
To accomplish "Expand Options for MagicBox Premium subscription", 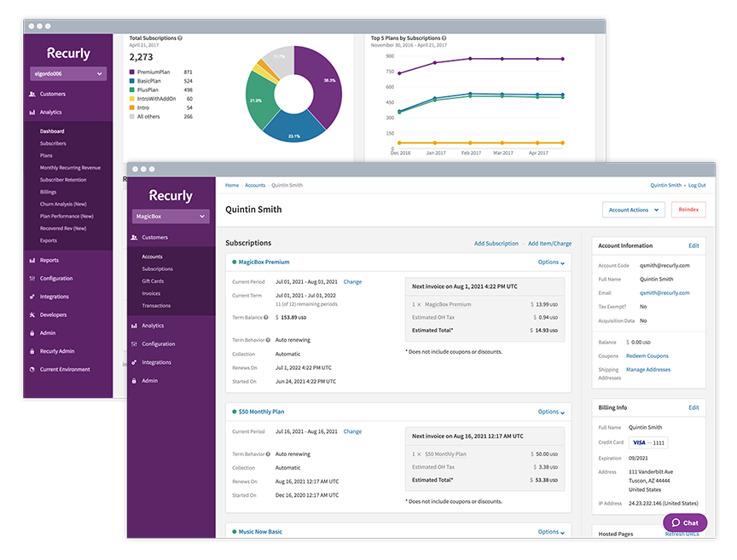I will click(551, 263).
